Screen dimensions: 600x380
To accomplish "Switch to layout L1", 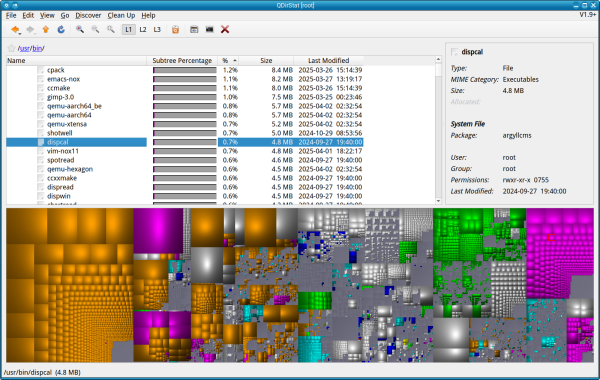I will [129, 29].
